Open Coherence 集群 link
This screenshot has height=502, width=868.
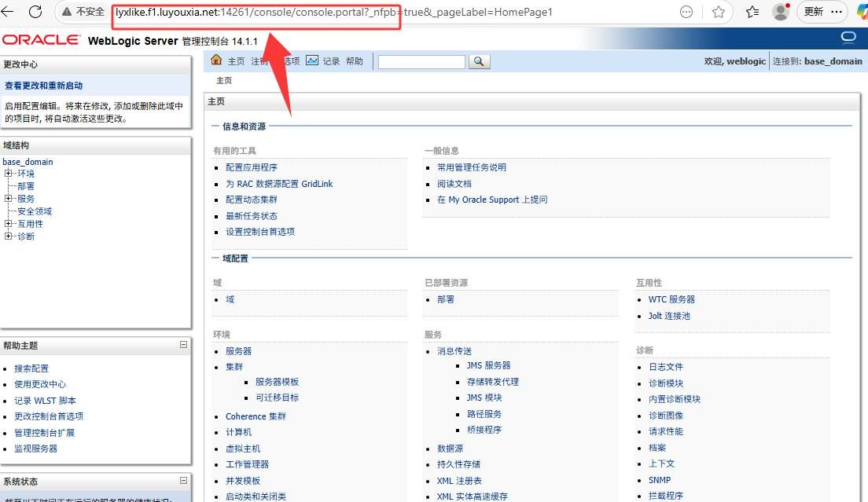pyautogui.click(x=256, y=416)
